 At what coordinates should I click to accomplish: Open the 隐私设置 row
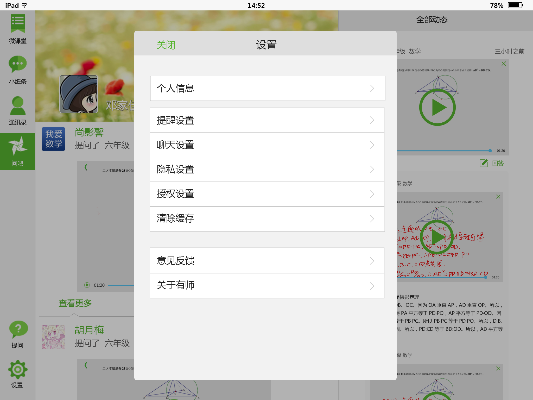click(x=267, y=169)
